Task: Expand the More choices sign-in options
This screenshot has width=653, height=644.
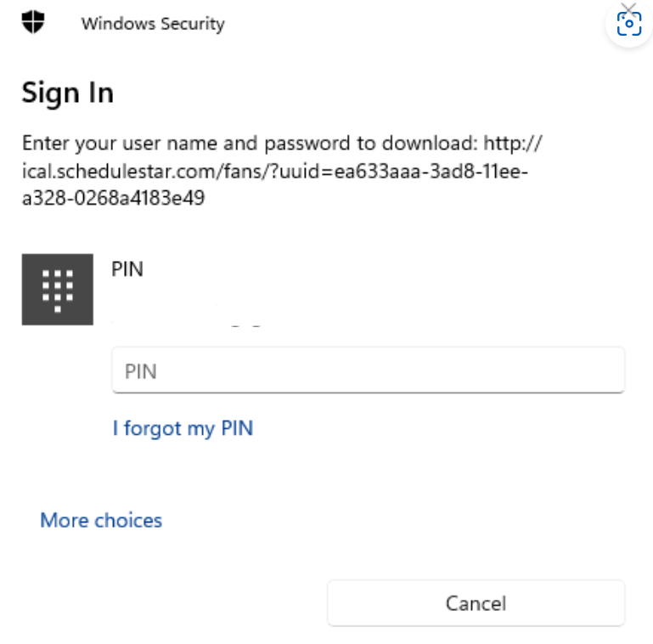Action: coord(101,520)
